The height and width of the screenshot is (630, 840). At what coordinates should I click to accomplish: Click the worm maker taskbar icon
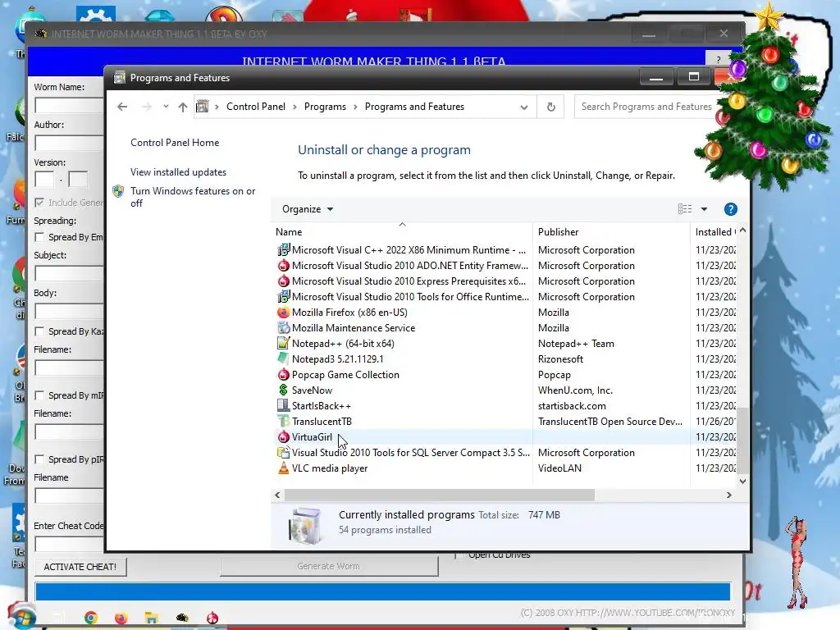pos(182,618)
